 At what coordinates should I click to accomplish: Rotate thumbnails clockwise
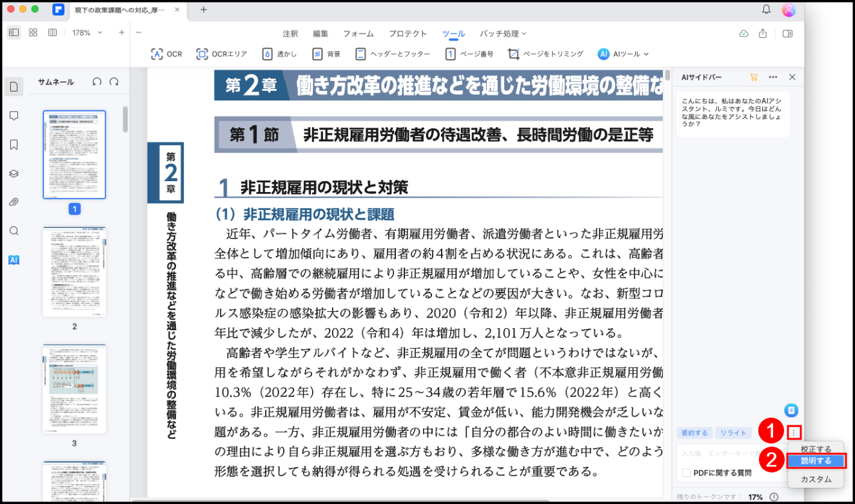click(x=114, y=82)
